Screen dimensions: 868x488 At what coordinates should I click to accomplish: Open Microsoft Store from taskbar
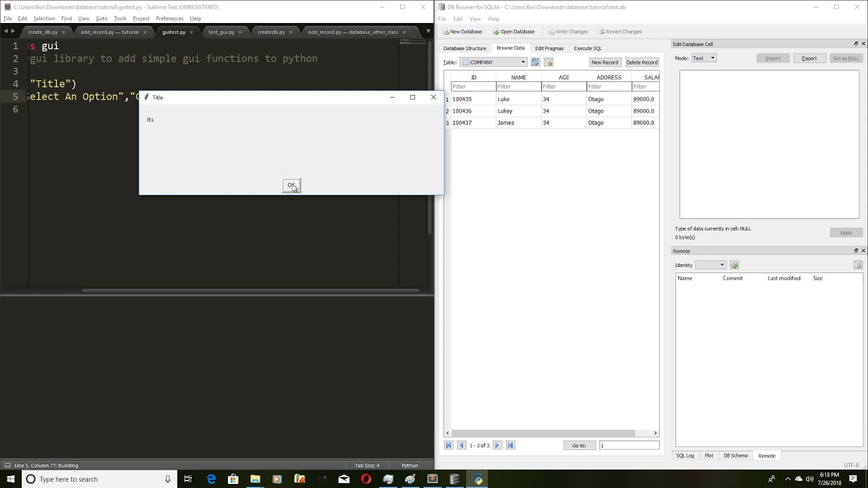(233, 479)
